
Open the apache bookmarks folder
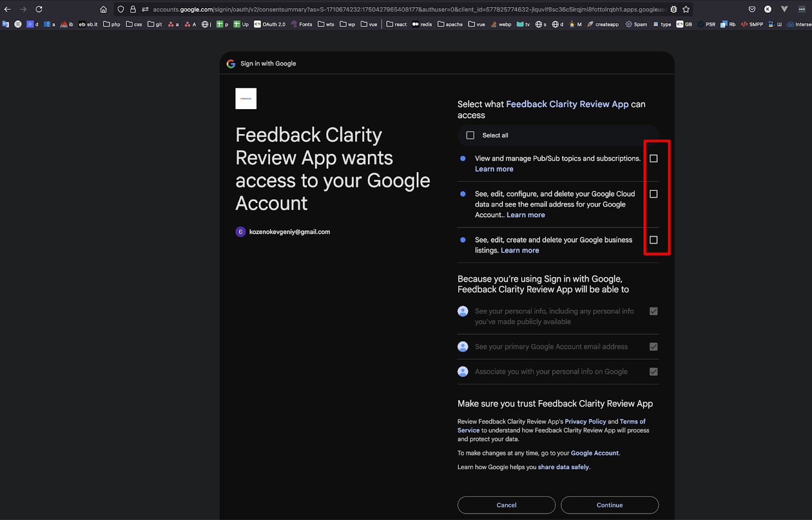pyautogui.click(x=450, y=24)
